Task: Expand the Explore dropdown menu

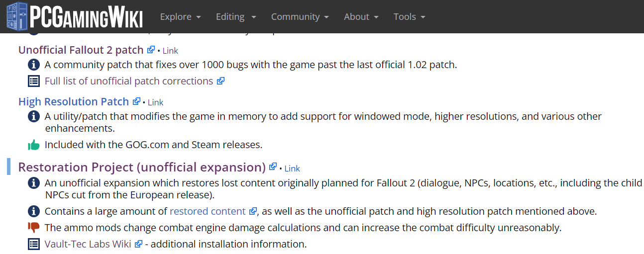Action: coord(180,16)
